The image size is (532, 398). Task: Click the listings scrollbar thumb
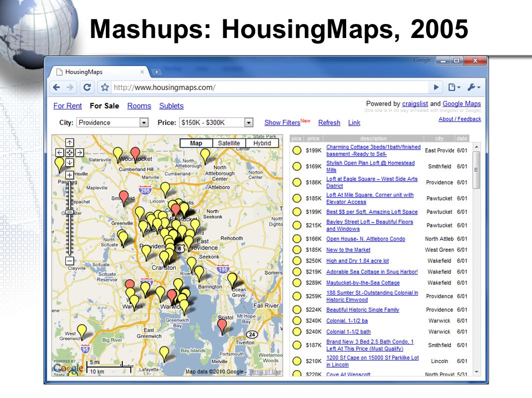pyautogui.click(x=477, y=170)
